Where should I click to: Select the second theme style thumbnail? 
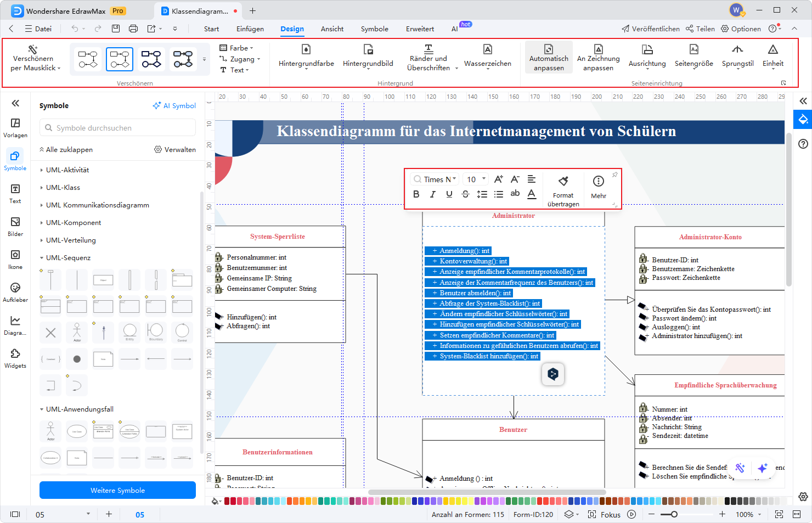120,59
